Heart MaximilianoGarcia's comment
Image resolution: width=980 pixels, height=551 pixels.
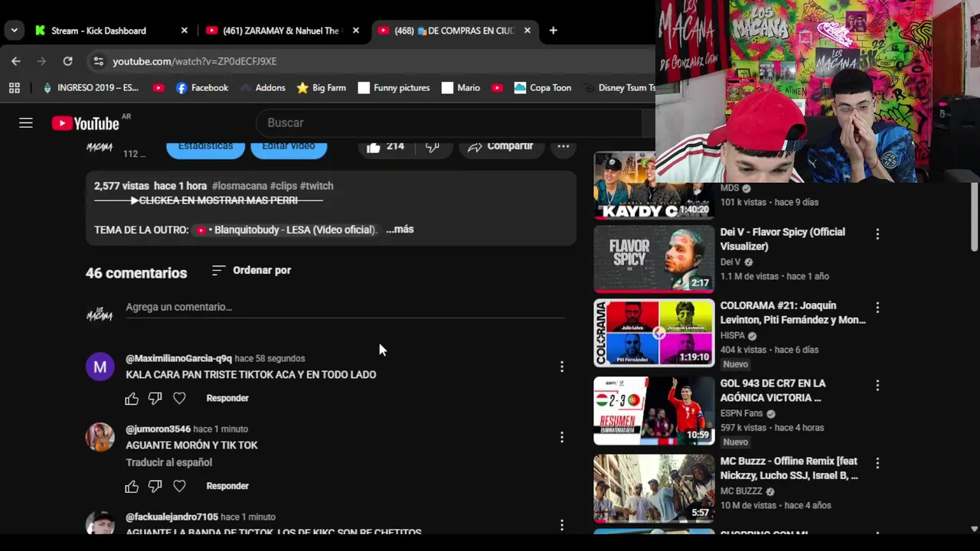coord(179,398)
